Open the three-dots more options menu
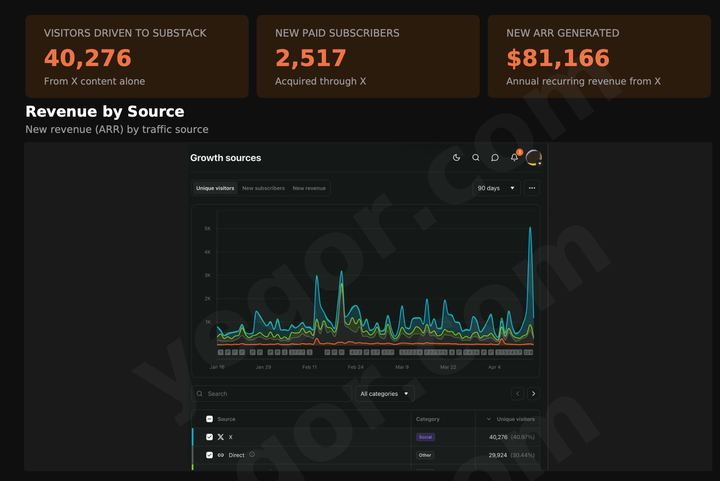Screen dimensions: 720x481 [532, 188]
